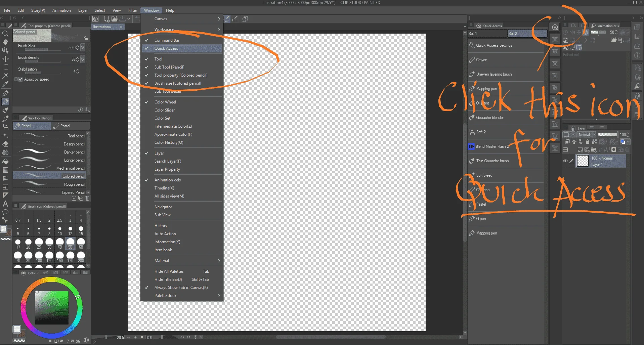Delete the selected sub tool
Viewport: 644px width, 345px height.
(x=87, y=198)
